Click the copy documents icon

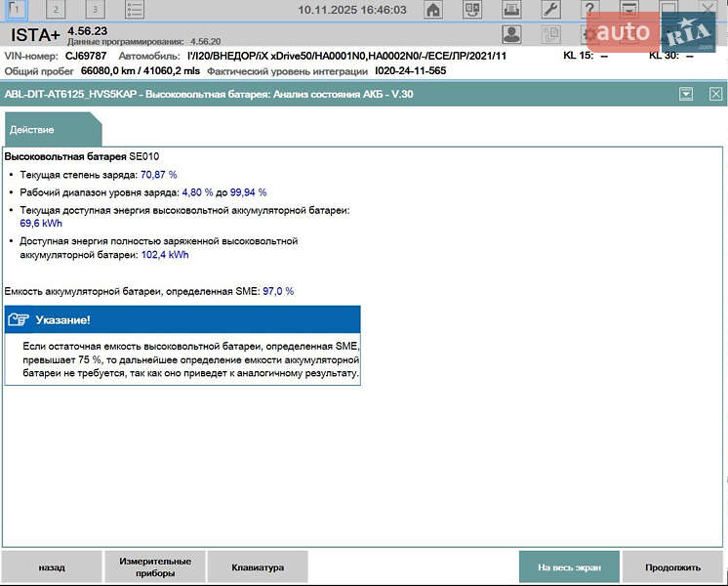click(x=550, y=34)
